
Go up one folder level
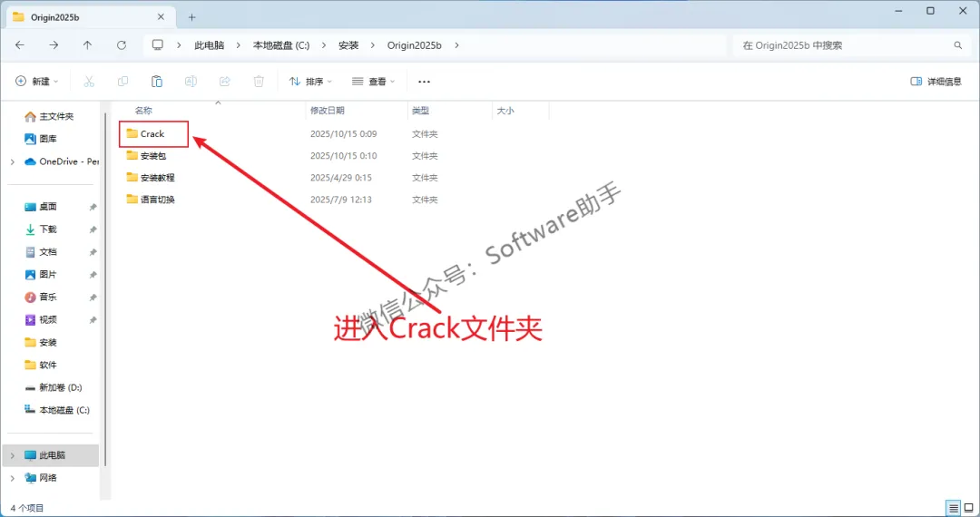[x=87, y=45]
